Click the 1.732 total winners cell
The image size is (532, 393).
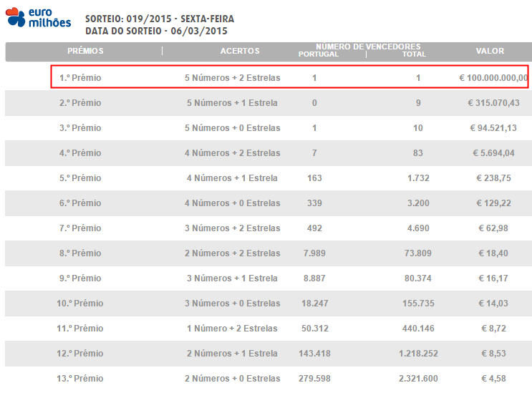[418, 178]
